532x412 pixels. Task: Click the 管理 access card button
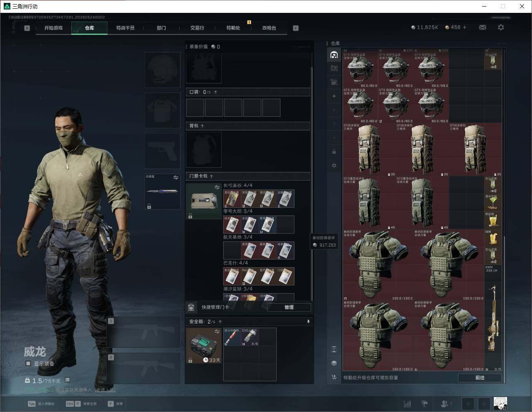pos(289,307)
